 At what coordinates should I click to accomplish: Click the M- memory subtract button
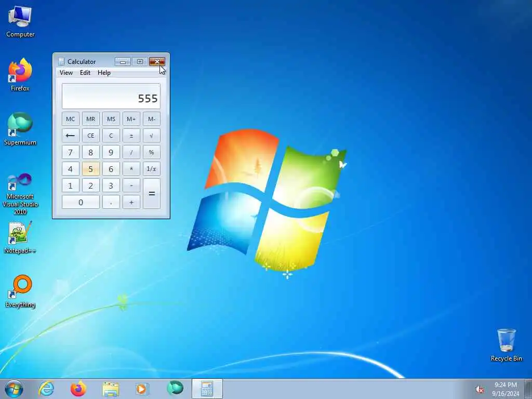[152, 119]
